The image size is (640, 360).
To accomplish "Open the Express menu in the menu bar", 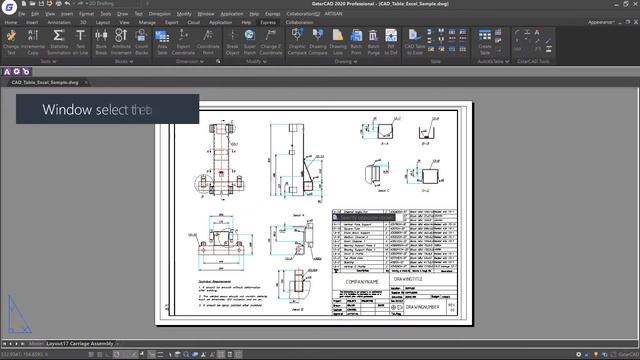I will pos(272,14).
